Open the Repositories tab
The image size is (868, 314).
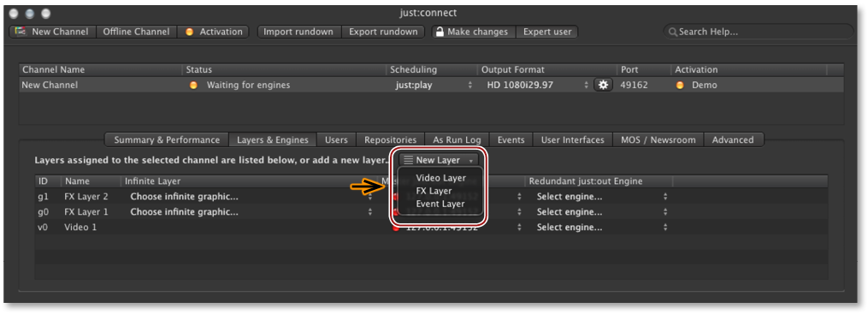coord(390,140)
